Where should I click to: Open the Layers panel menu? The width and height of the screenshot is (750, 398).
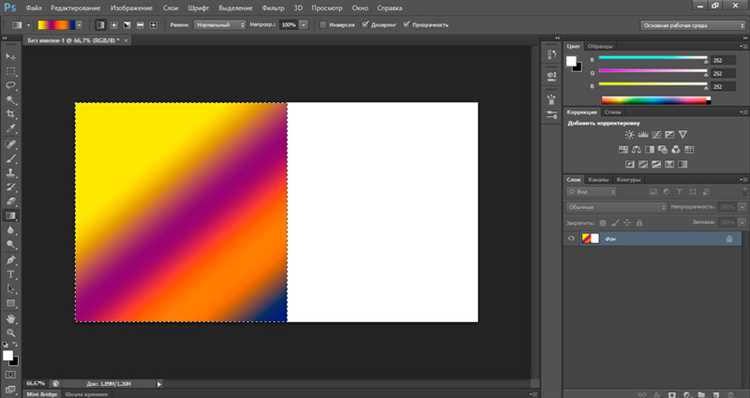(743, 180)
